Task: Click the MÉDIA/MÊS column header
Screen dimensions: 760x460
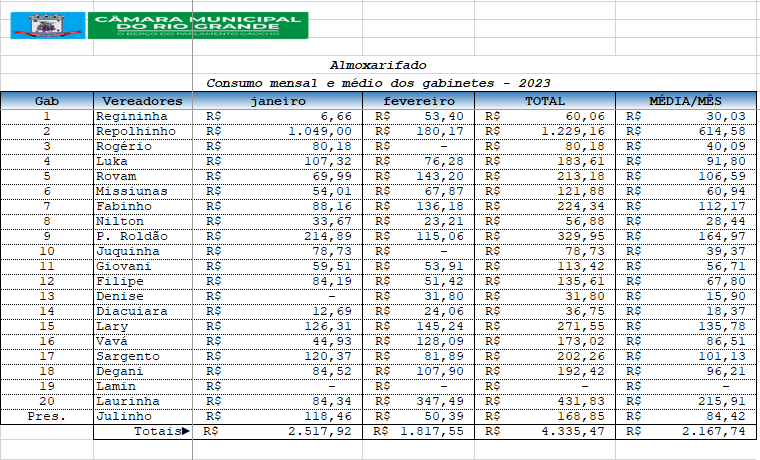Action: click(x=685, y=101)
